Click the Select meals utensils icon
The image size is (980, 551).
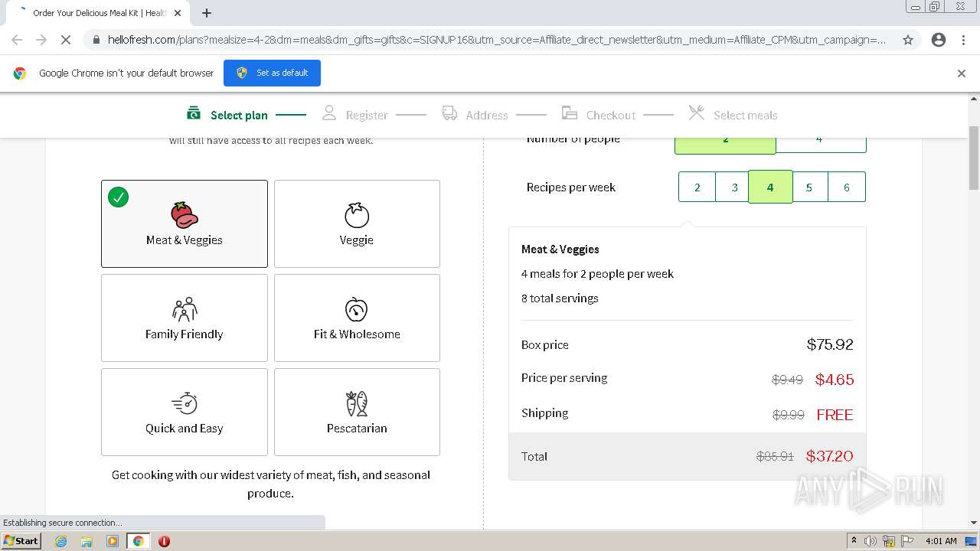click(x=696, y=113)
